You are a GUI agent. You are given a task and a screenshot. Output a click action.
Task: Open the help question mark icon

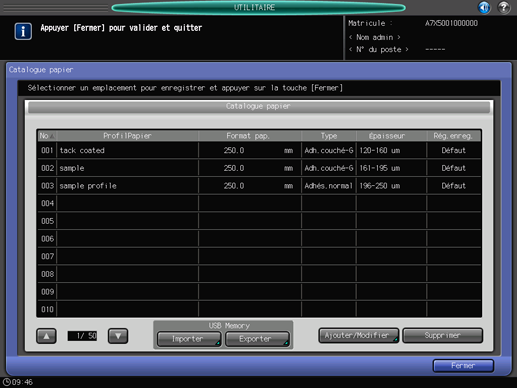[504, 7]
